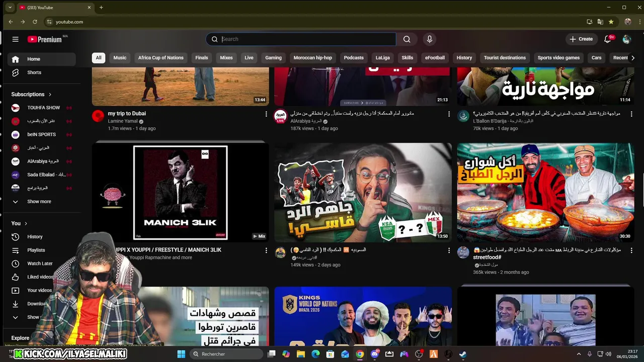Select the LaLiga chip
Image resolution: width=644 pixels, height=362 pixels.
[382, 58]
